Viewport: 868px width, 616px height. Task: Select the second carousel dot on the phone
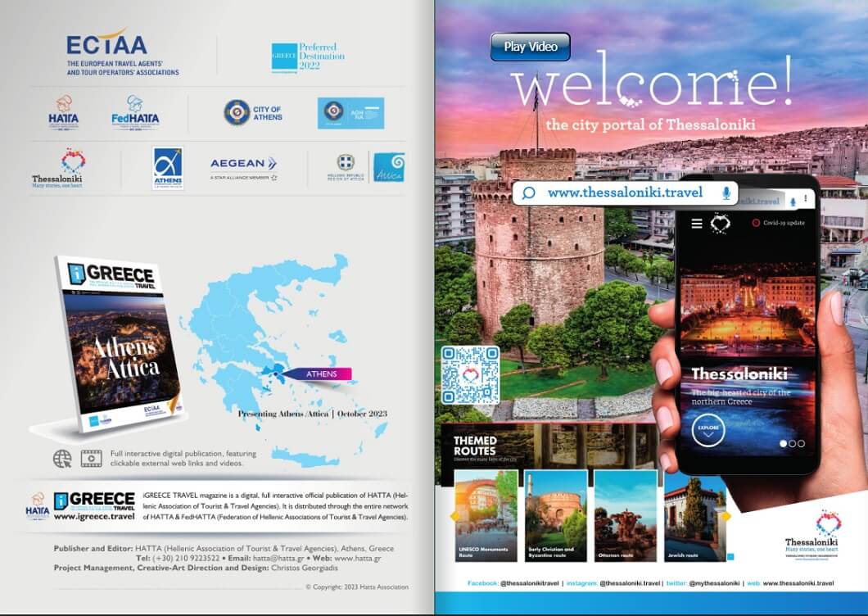792,443
